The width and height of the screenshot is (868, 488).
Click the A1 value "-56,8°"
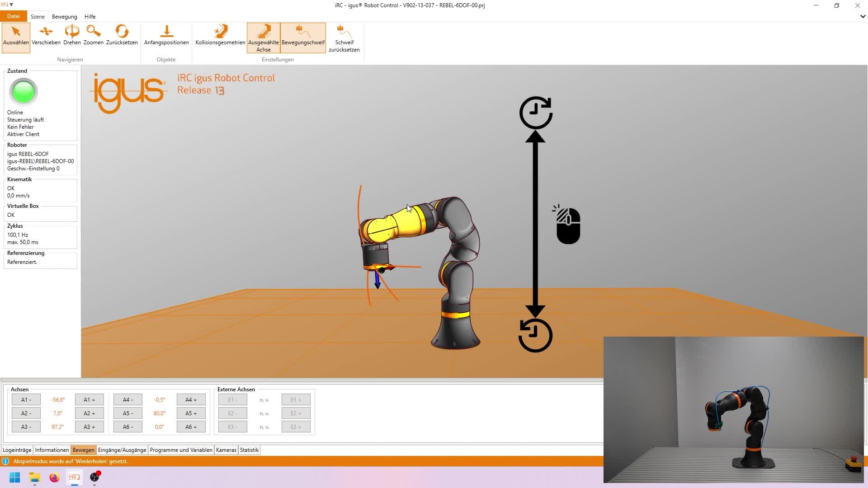[58, 400]
